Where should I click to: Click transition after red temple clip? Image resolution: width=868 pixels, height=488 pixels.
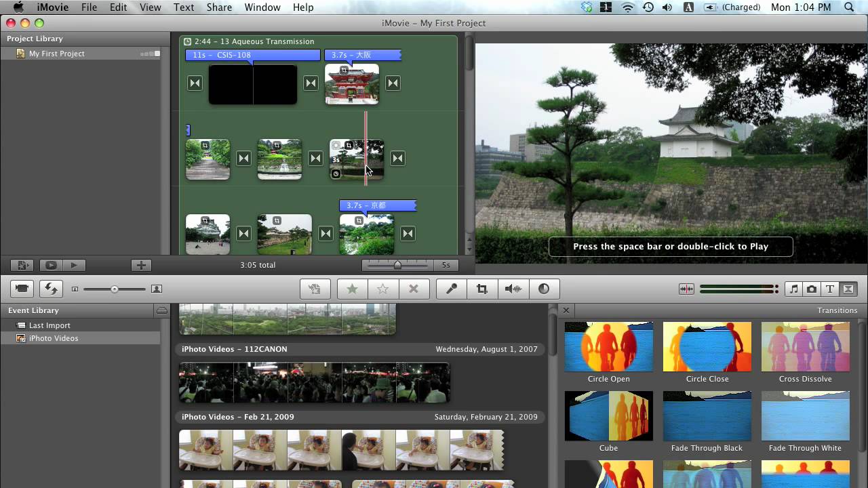393,83
